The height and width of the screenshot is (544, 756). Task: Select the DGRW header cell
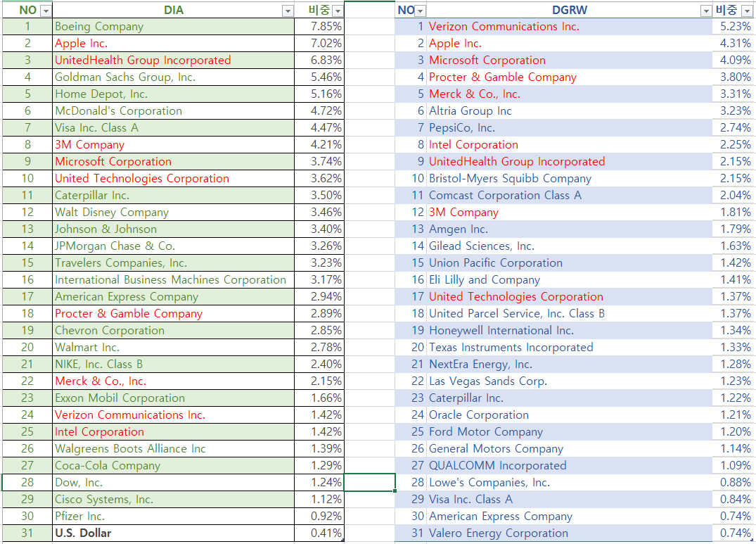[570, 10]
